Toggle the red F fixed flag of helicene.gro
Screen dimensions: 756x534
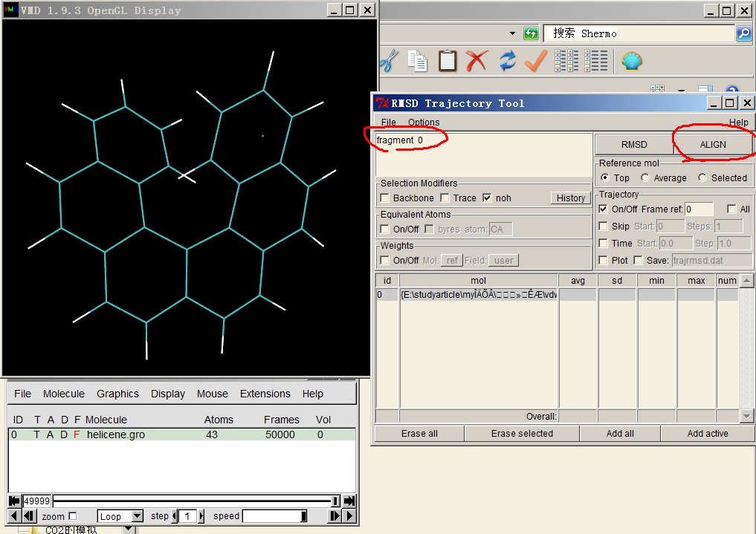(77, 434)
